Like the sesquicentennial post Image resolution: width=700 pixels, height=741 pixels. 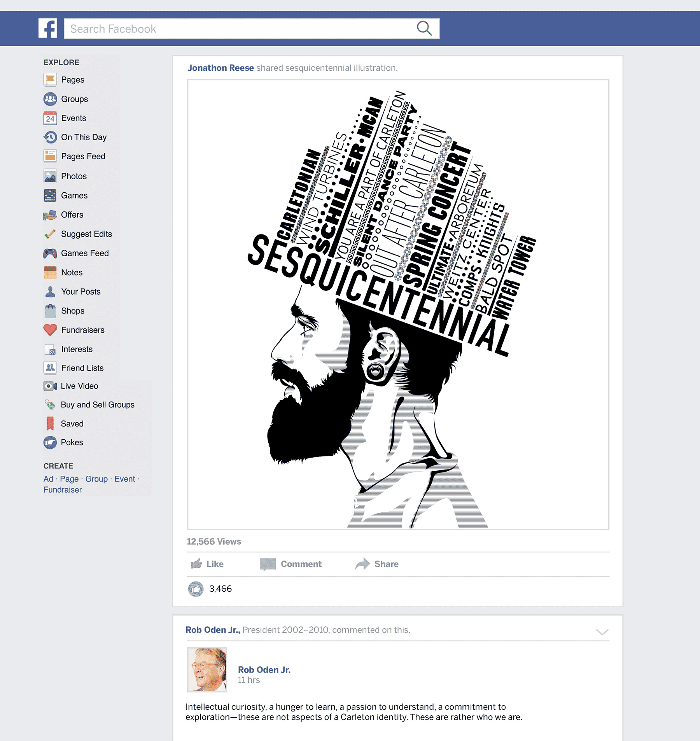[207, 564]
